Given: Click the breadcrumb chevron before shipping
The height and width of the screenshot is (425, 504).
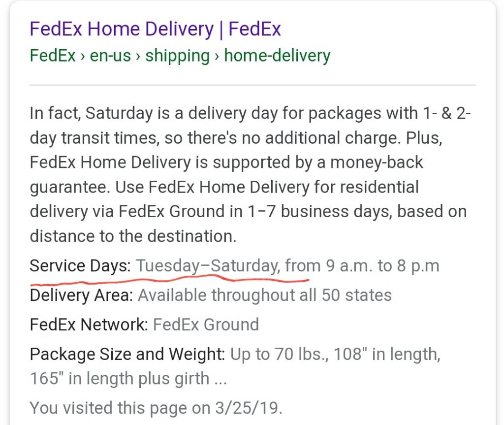Looking at the screenshot, I should 138,57.
